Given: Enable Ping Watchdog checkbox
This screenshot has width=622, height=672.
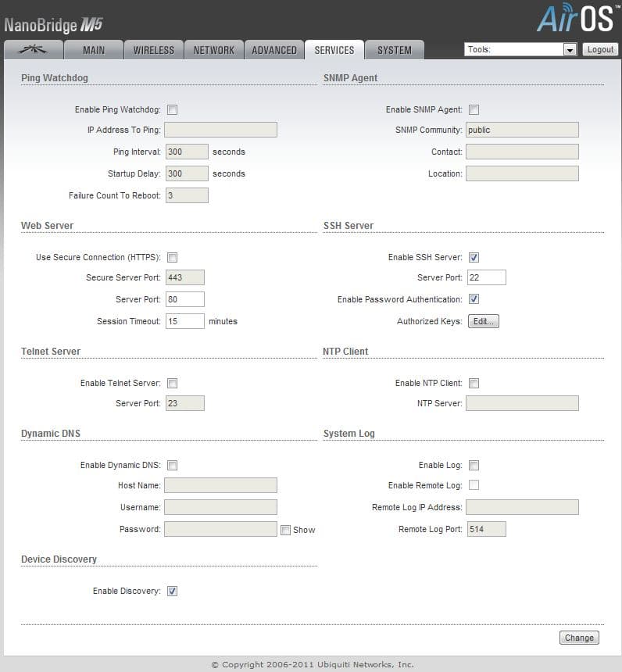Looking at the screenshot, I should [x=173, y=109].
